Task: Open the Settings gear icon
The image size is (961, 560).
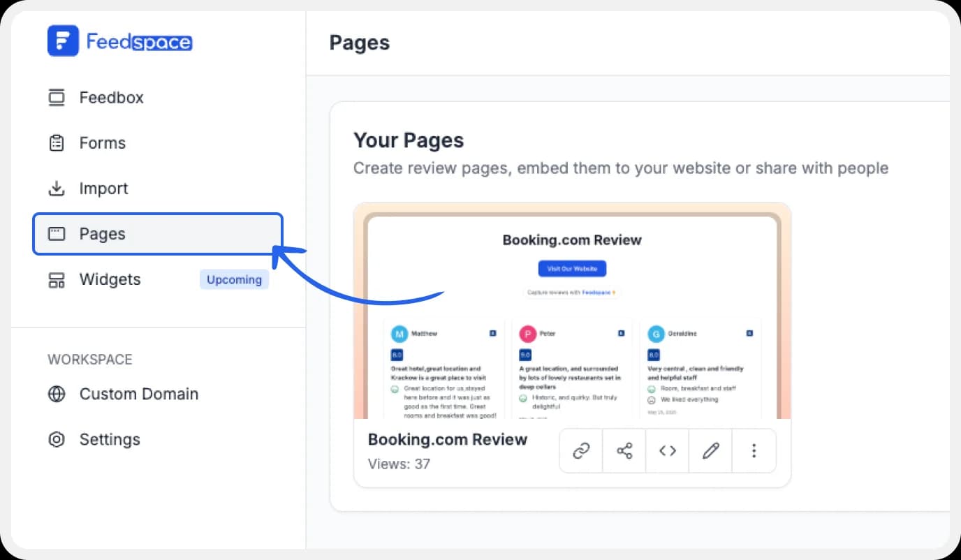Action: (x=57, y=439)
